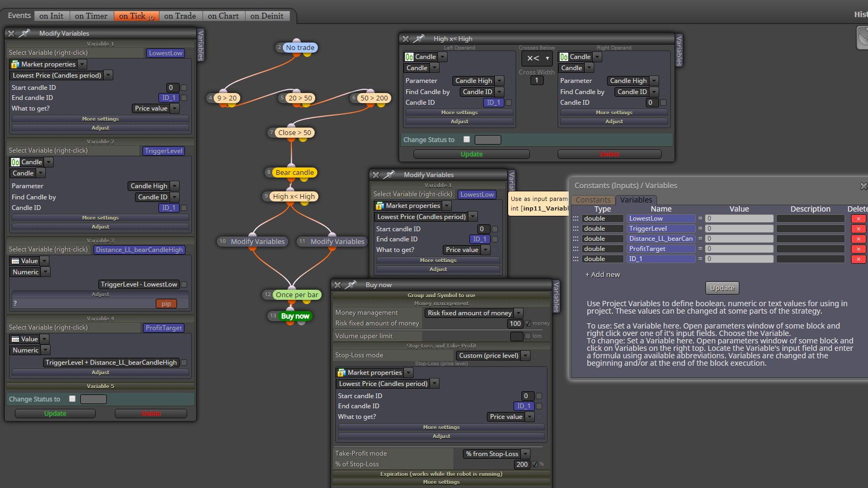This screenshot has height=488, width=868.
Task: Toggle checkbox beside Candle ID in Variable 2
Action: tap(184, 208)
